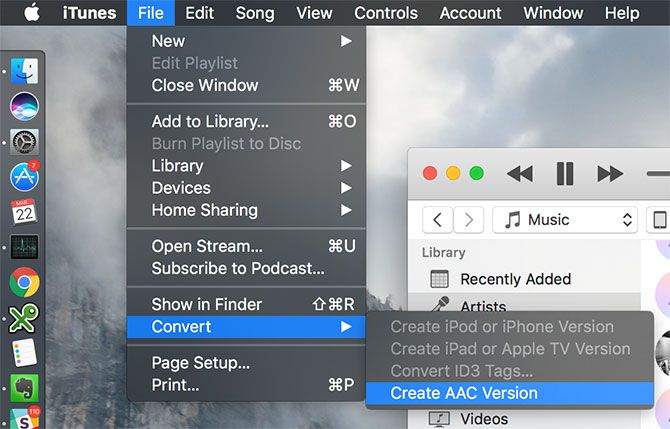Expand the Devices submenu
The width and height of the screenshot is (670, 429).
pos(246,188)
